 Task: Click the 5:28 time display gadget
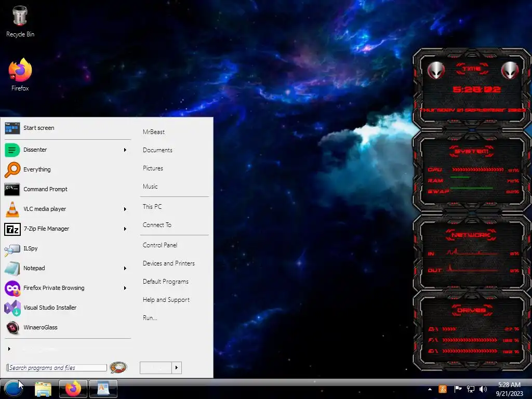pyautogui.click(x=476, y=89)
